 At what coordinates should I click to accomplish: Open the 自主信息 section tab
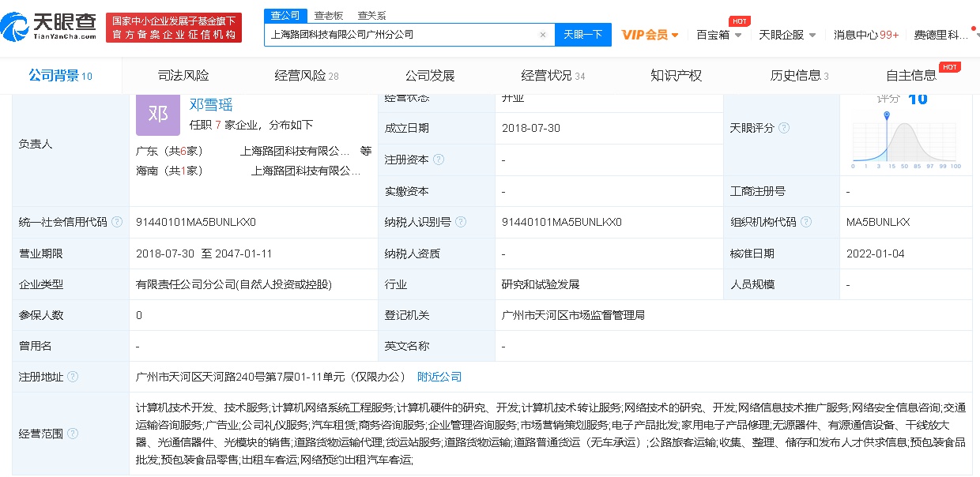click(x=911, y=76)
